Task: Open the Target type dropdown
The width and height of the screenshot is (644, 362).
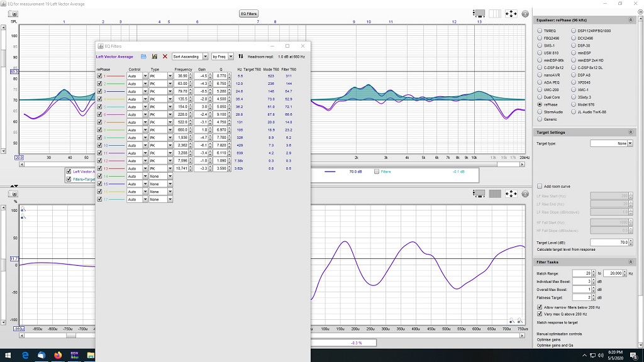Action: pos(611,143)
